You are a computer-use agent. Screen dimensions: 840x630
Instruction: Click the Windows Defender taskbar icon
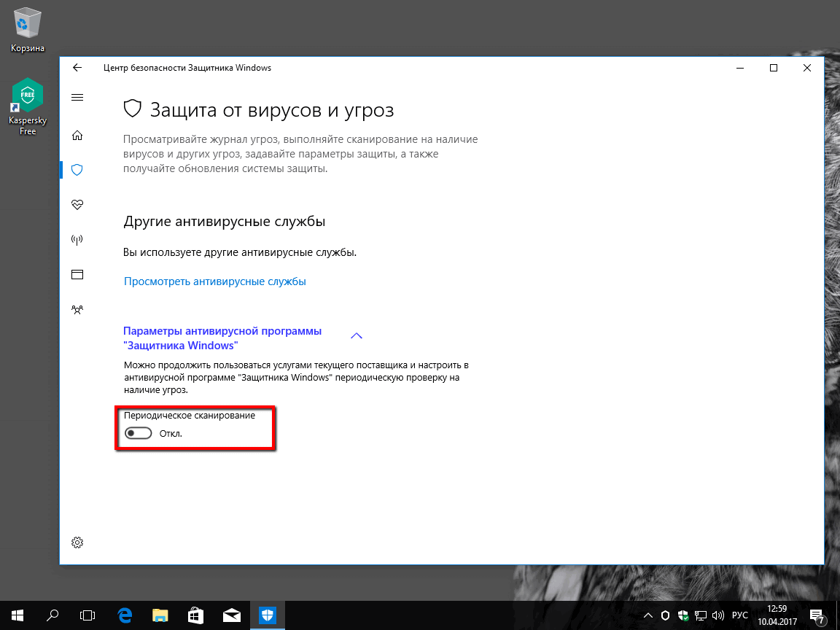click(x=267, y=615)
